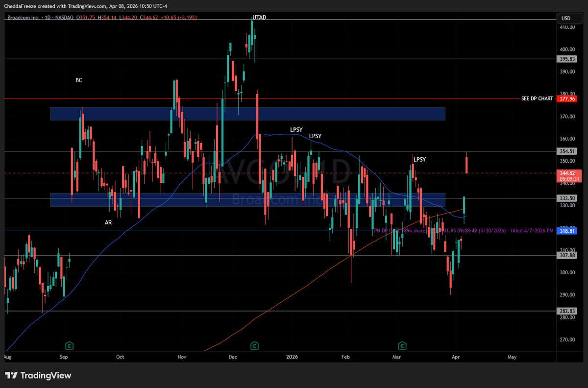Select the 307.88 price level label
Image resolution: width=588 pixels, height=388 pixels.
tap(566, 255)
